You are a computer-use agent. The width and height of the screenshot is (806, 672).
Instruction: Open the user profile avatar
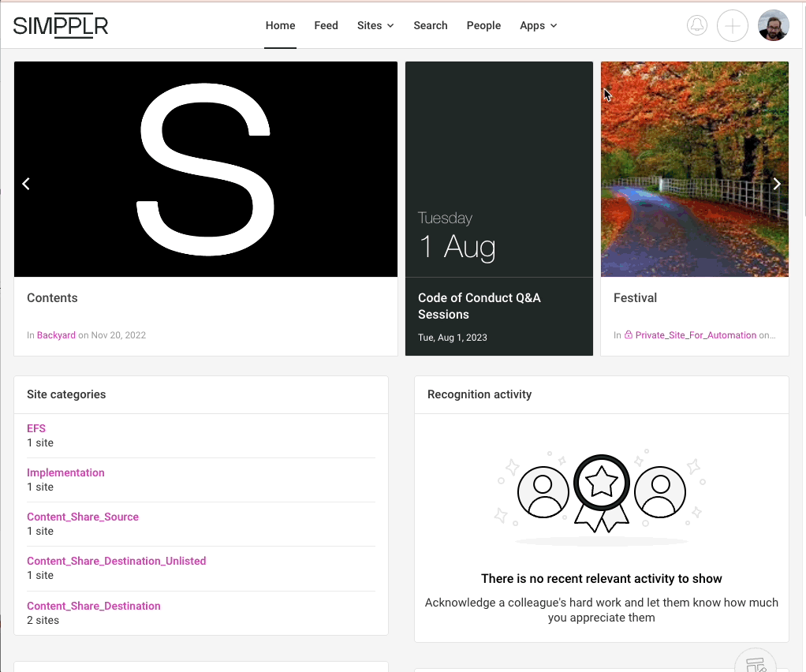(x=774, y=25)
